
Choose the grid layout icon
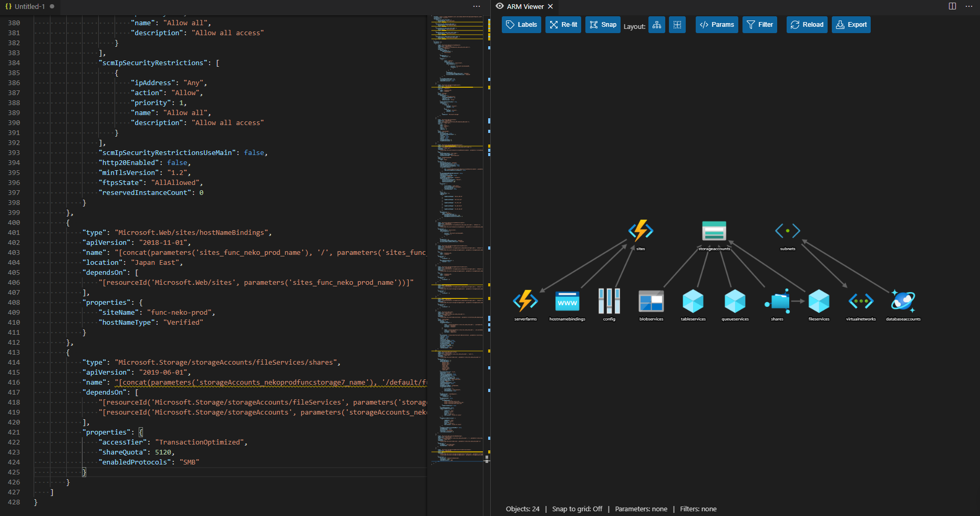coord(677,25)
